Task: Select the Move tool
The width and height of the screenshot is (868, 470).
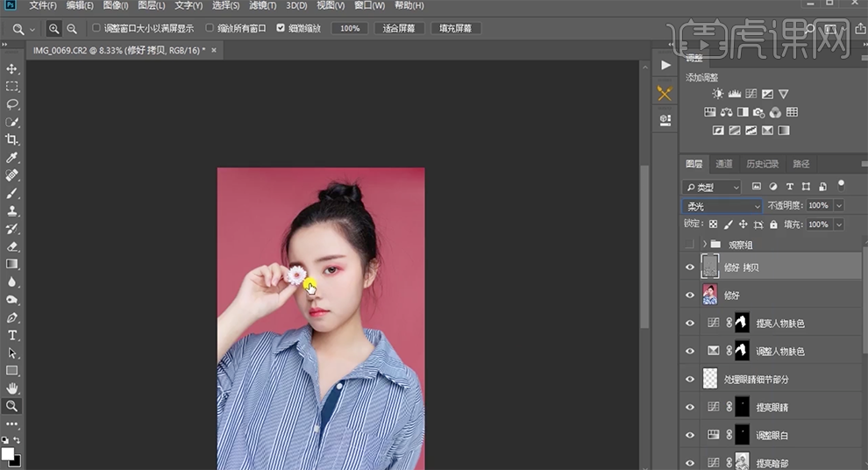Action: (12, 68)
